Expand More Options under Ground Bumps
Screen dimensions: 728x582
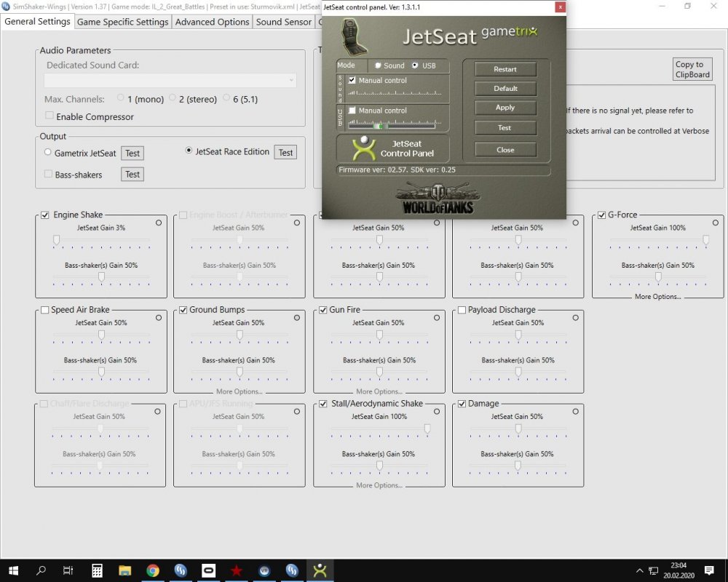tap(239, 391)
